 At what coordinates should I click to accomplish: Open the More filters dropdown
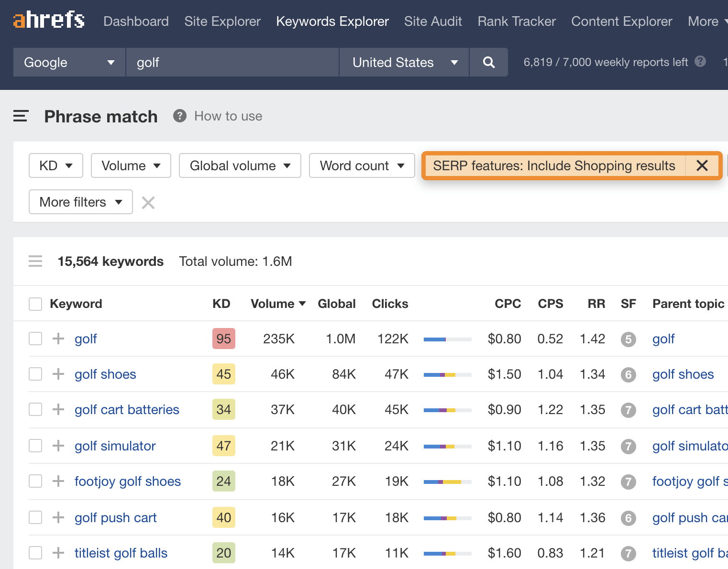80,202
